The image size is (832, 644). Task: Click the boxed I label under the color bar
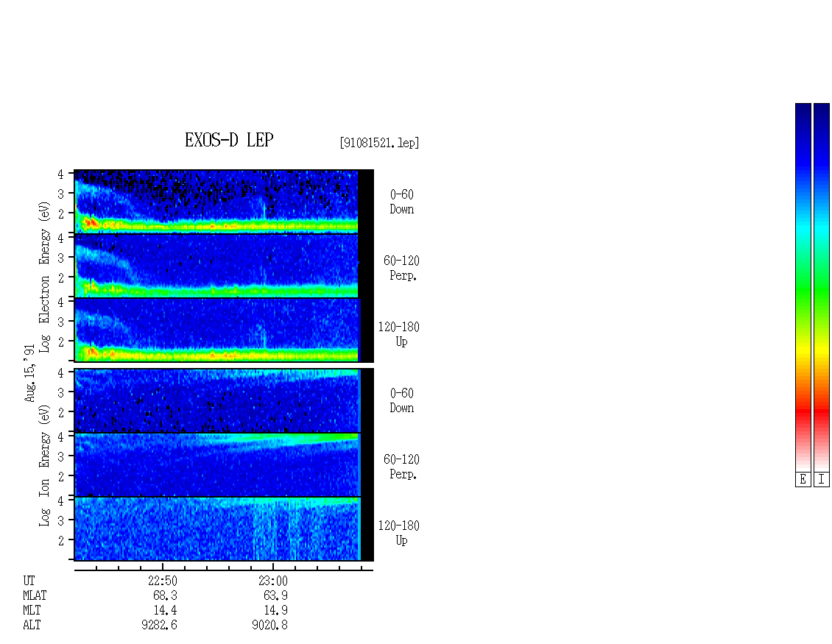pyautogui.click(x=822, y=479)
